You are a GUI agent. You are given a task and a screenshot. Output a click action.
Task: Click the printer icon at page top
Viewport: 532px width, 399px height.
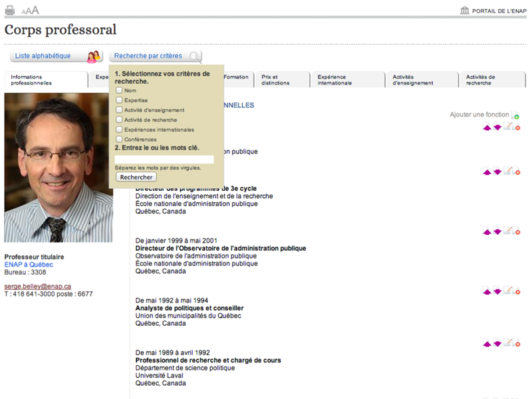[9, 10]
